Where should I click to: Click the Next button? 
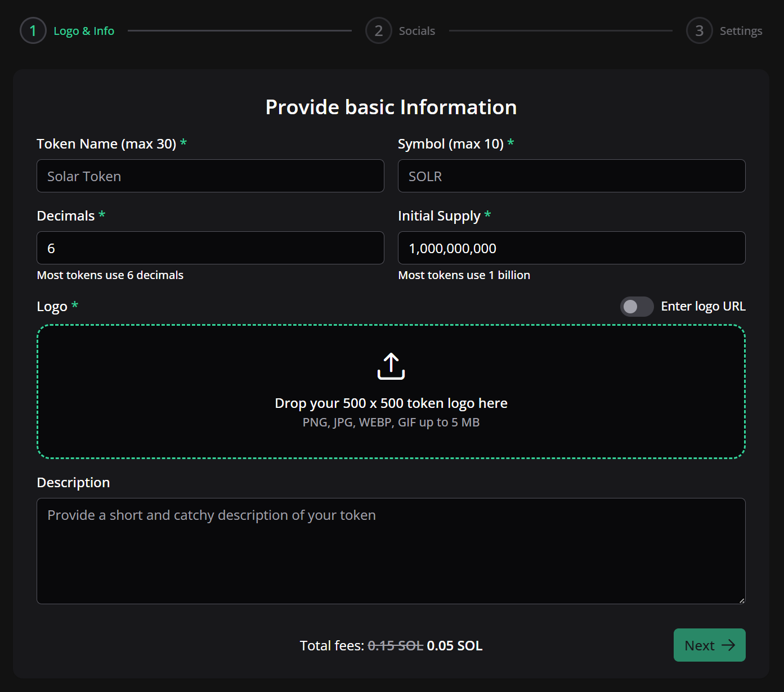pyautogui.click(x=710, y=645)
